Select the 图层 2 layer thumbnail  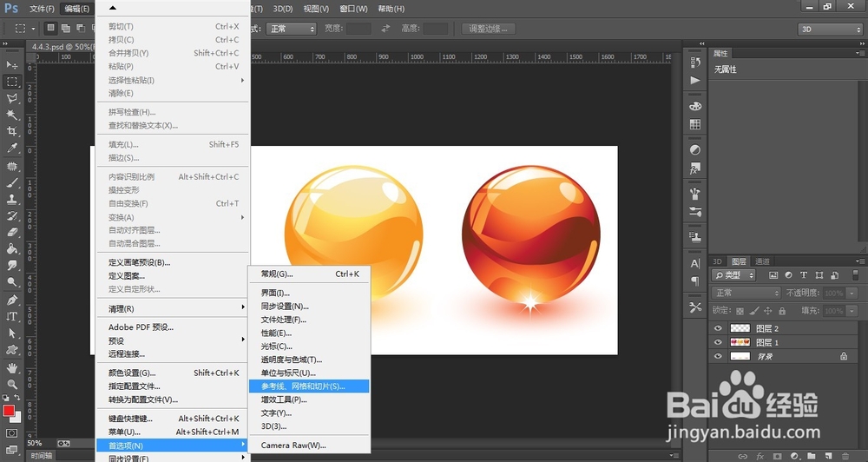(740, 328)
